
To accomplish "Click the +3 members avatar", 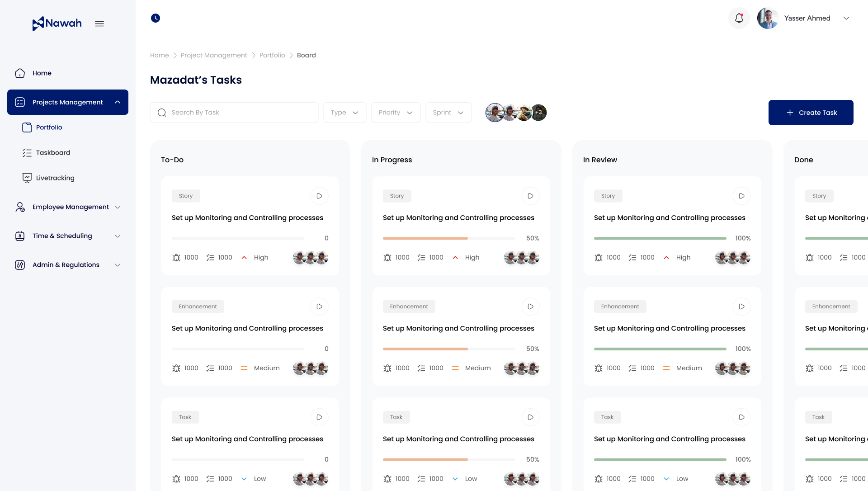I will (x=539, y=113).
